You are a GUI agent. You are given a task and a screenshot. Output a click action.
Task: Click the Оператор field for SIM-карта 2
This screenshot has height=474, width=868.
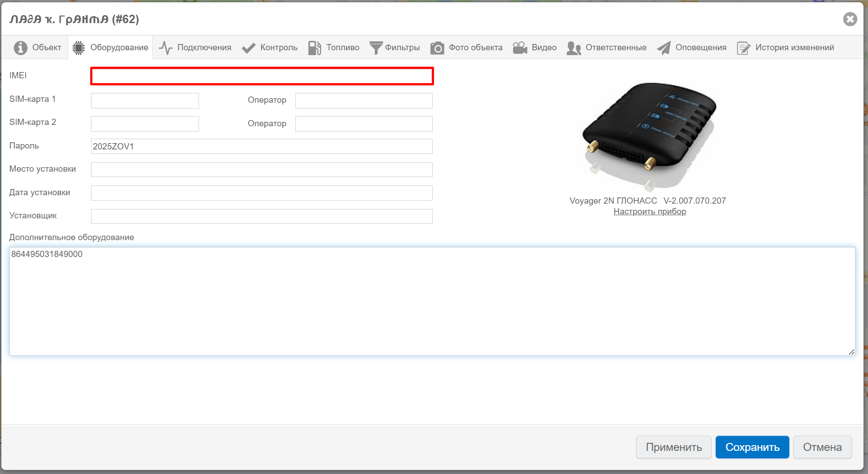pyautogui.click(x=364, y=124)
